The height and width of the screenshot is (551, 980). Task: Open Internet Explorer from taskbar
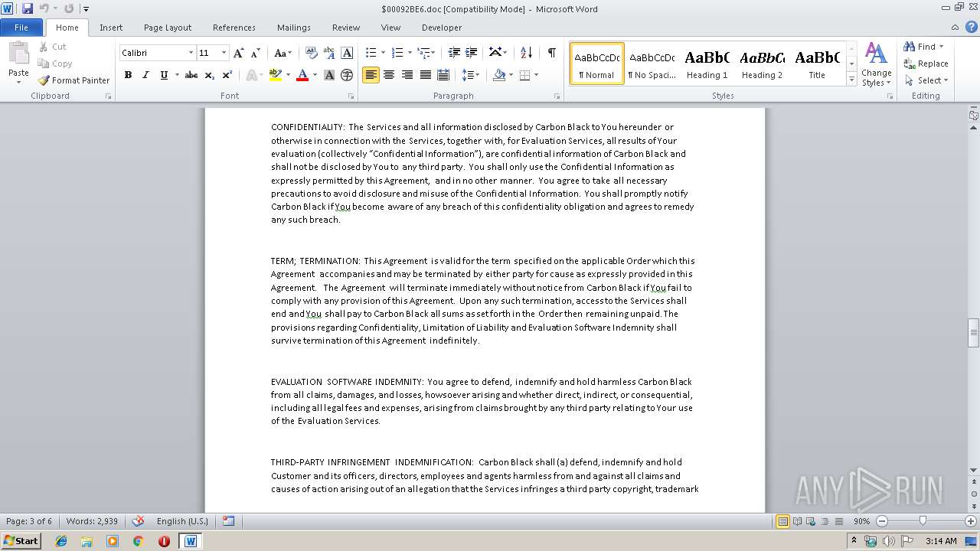click(61, 541)
